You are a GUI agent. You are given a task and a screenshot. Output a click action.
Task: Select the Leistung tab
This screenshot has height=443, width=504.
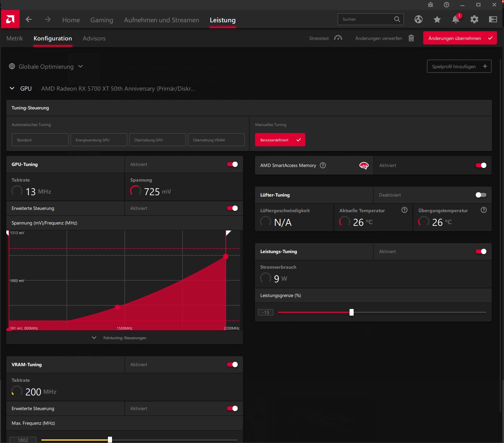point(223,20)
